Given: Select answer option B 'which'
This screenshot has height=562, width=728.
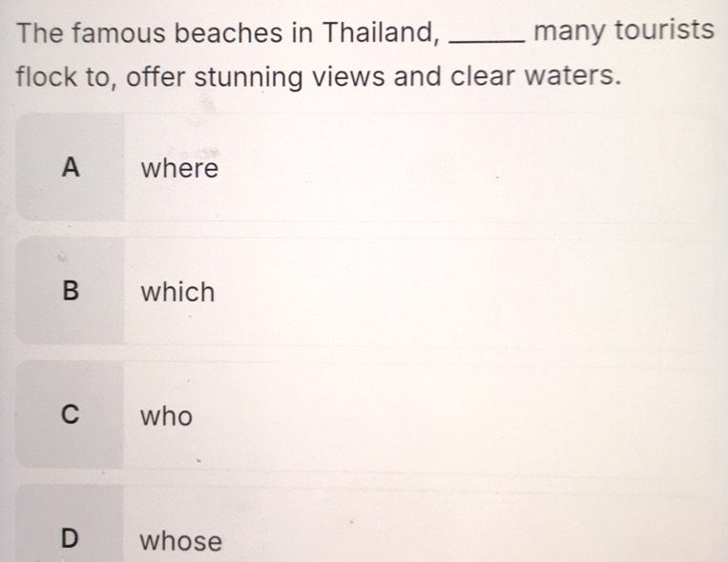Looking at the screenshot, I should pyautogui.click(x=372, y=292).
